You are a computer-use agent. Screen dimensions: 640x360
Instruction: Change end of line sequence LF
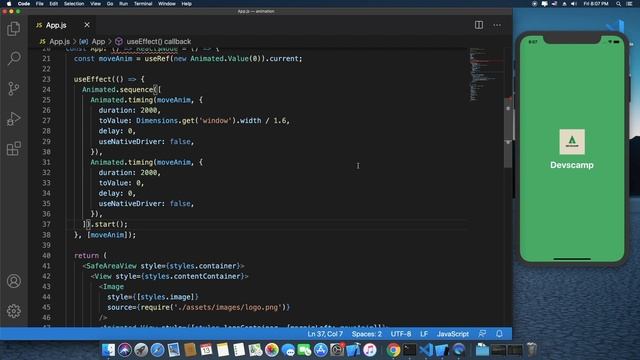coord(424,333)
